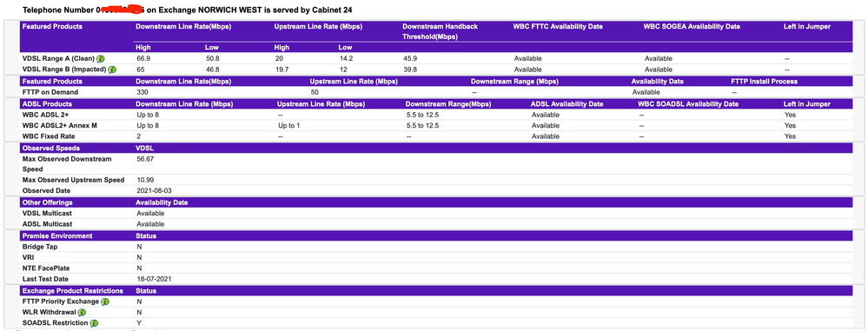The image size is (868, 331).
Task: Click the 'WBC ADSL 2+' row label
Action: (45, 116)
